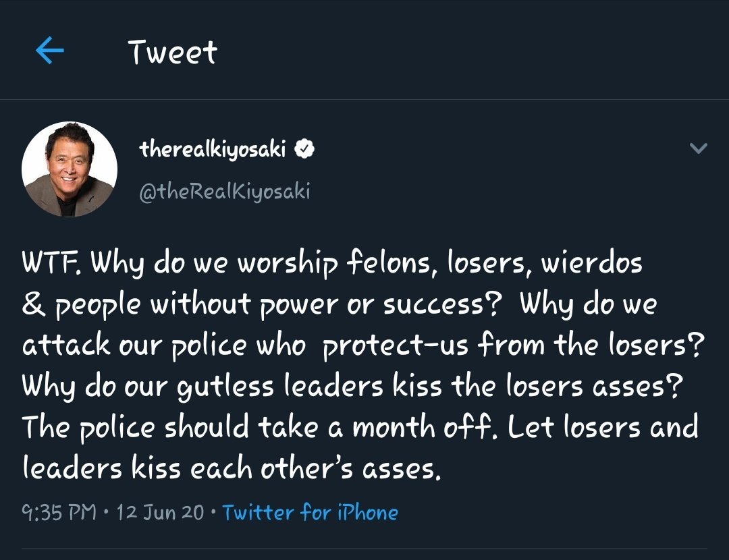Open the @theRealKiyosaki handle
The height and width of the screenshot is (560, 729).
225,191
